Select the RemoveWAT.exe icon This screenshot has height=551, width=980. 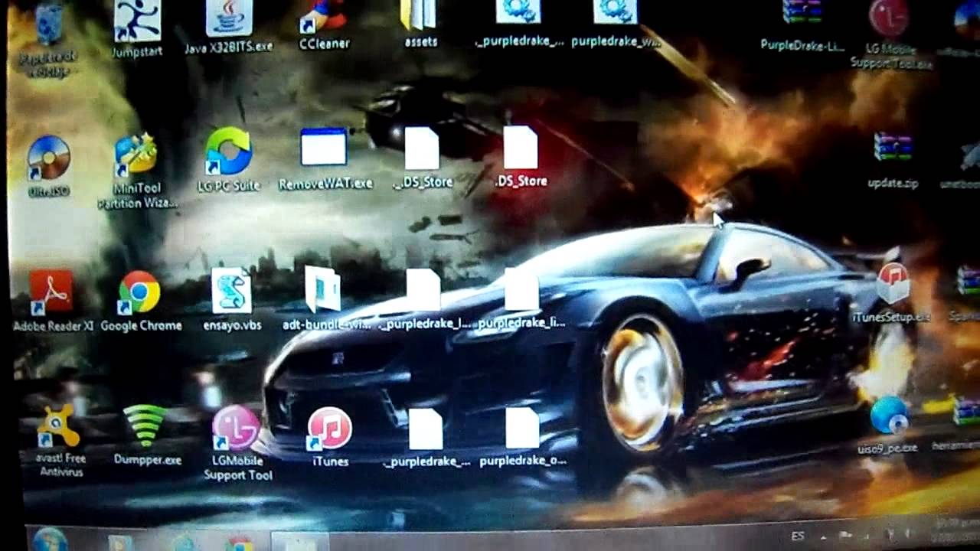pyautogui.click(x=325, y=159)
